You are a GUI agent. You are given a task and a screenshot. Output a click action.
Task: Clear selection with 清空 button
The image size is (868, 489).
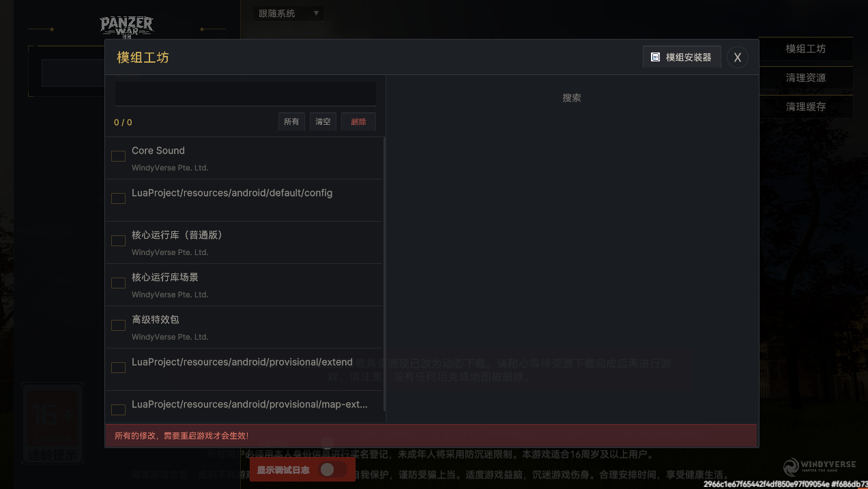click(323, 121)
